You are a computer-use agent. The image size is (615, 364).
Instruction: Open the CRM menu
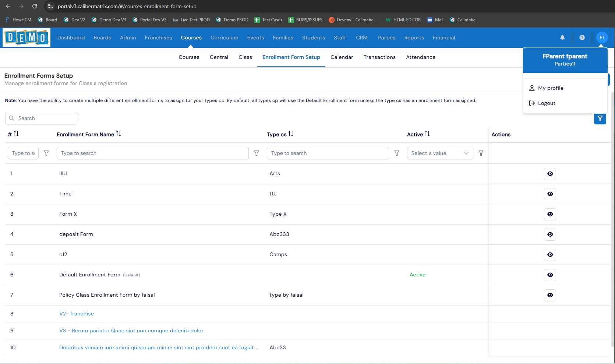tap(362, 38)
